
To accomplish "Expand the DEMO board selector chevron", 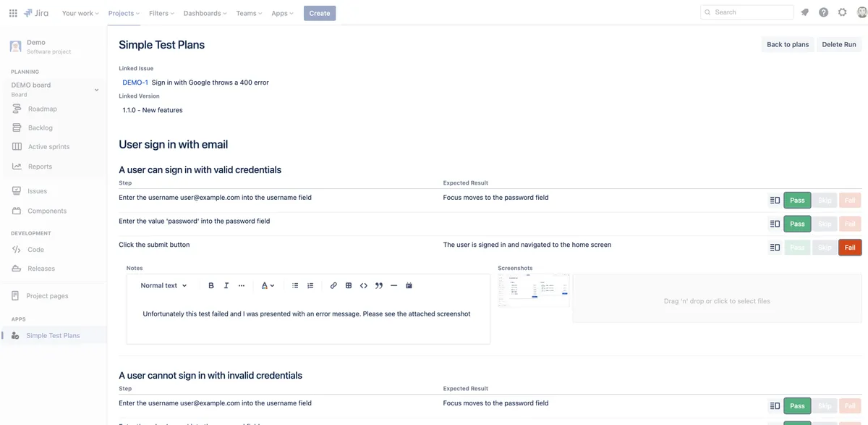I will tap(96, 90).
